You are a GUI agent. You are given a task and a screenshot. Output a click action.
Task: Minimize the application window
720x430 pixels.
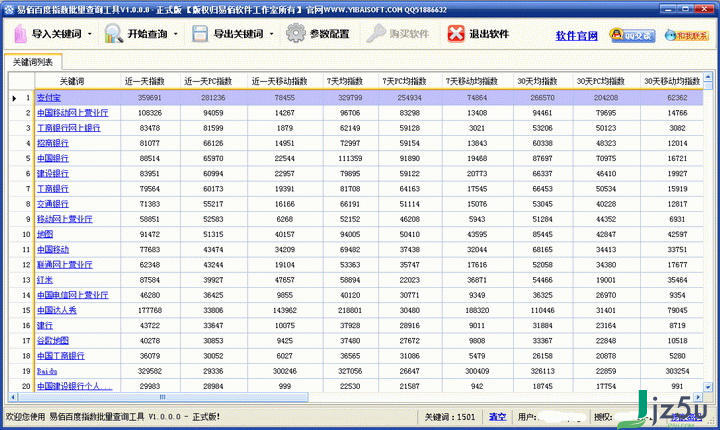coord(667,8)
